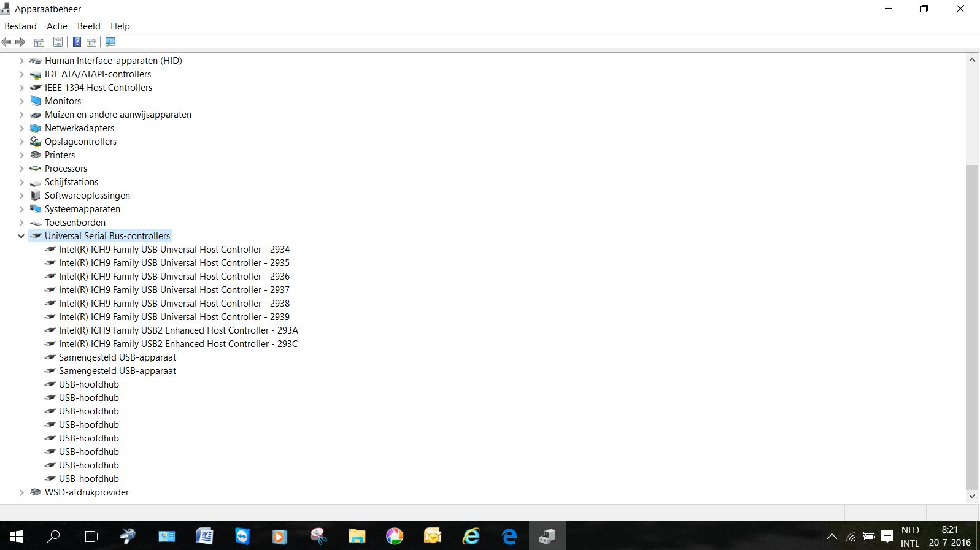Viewport: 980px width, 550px height.
Task: Toggle the action pane toolbar button
Action: [91, 42]
